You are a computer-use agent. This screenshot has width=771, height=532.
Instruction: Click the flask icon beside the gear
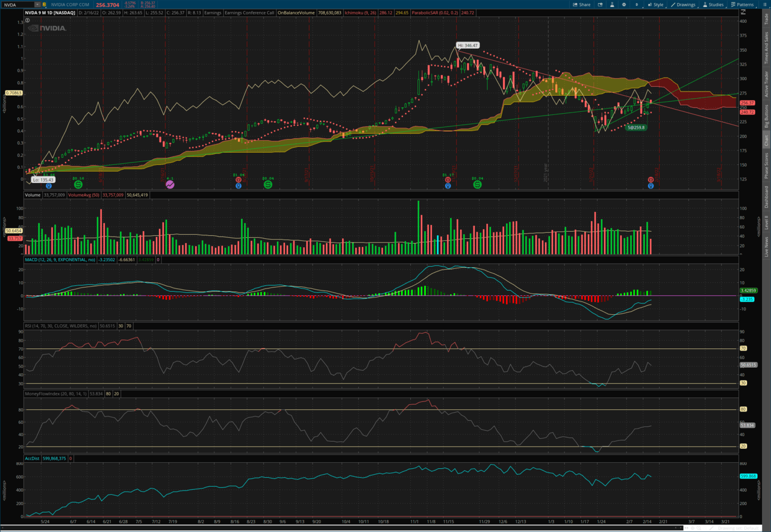612,5
